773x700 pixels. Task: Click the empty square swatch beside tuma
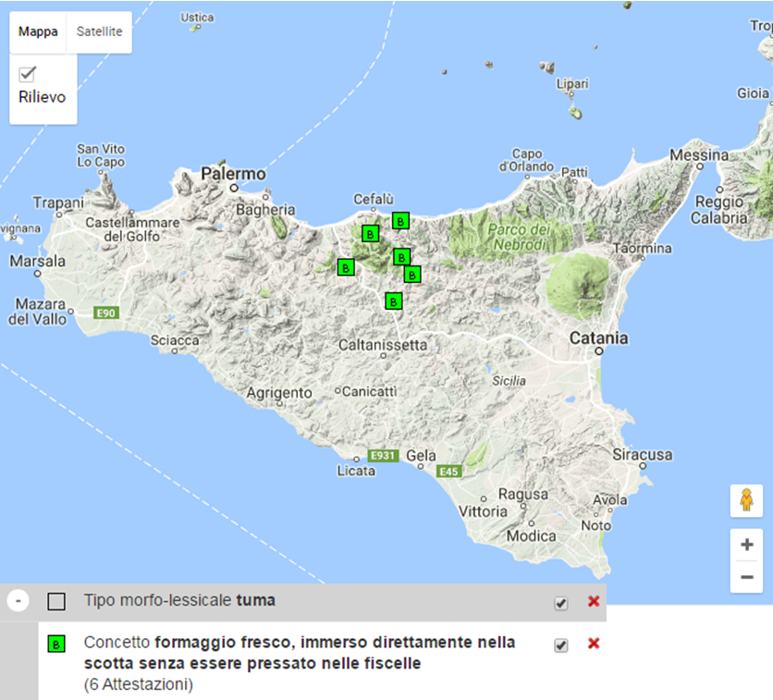(56, 602)
